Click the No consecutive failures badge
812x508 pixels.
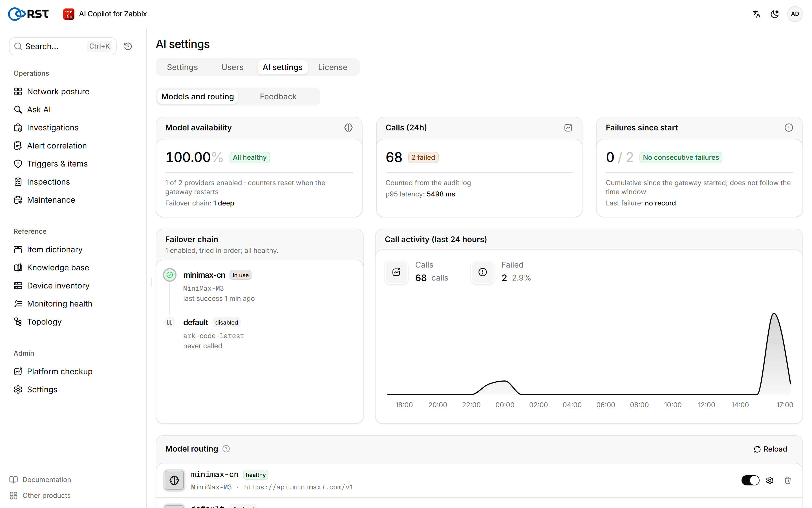[680, 157]
